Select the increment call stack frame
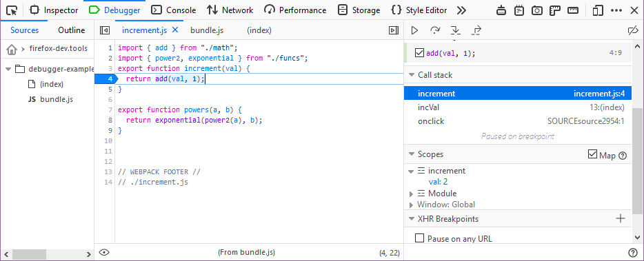The height and width of the screenshot is (261, 644). coord(518,94)
